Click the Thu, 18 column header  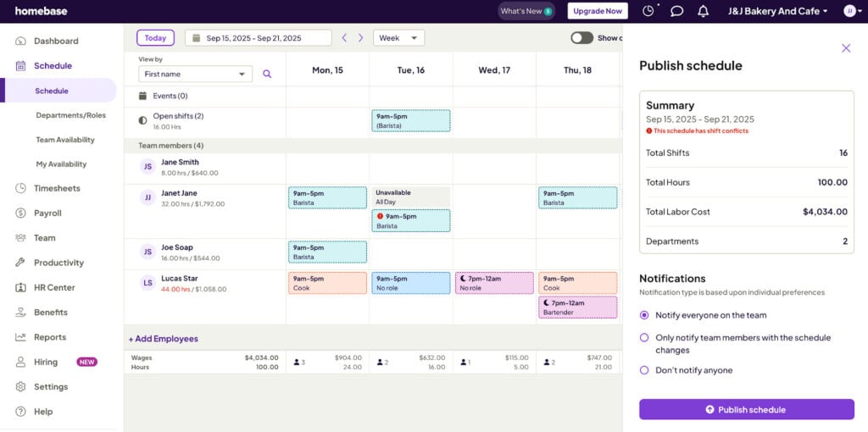pyautogui.click(x=578, y=70)
